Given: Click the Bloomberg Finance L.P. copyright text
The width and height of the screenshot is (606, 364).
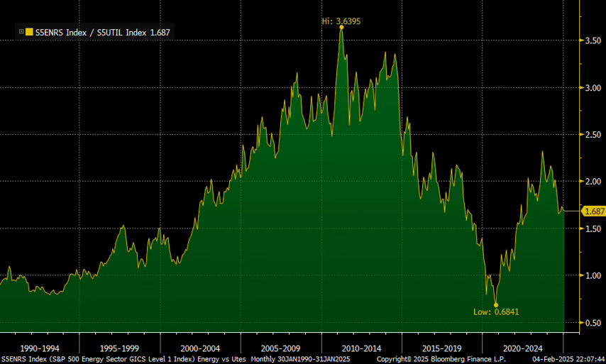Looking at the screenshot, I should (x=441, y=359).
